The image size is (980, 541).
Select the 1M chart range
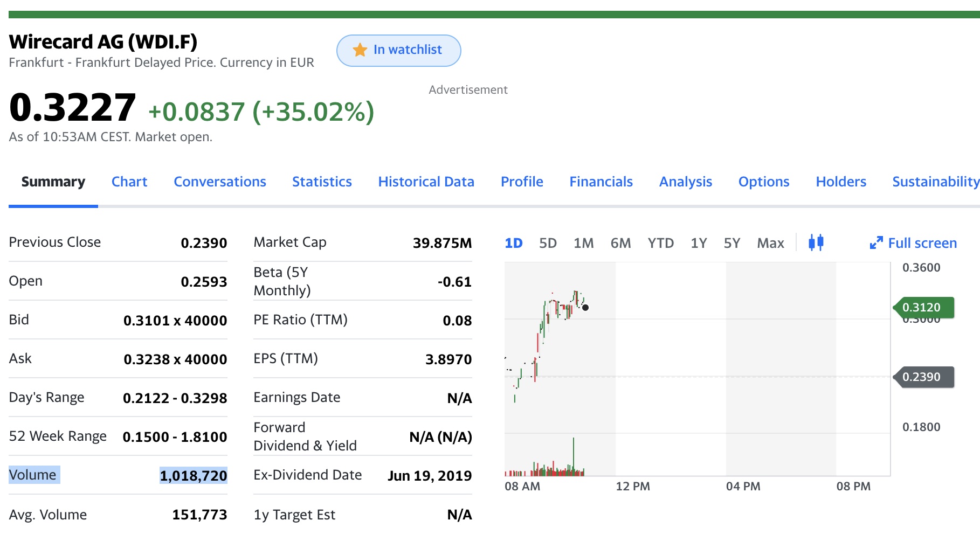coord(584,243)
